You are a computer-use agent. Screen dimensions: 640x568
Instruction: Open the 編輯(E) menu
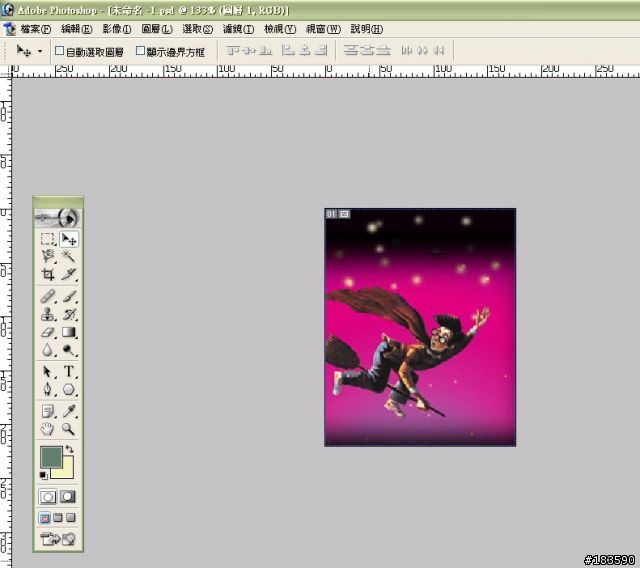(77, 29)
